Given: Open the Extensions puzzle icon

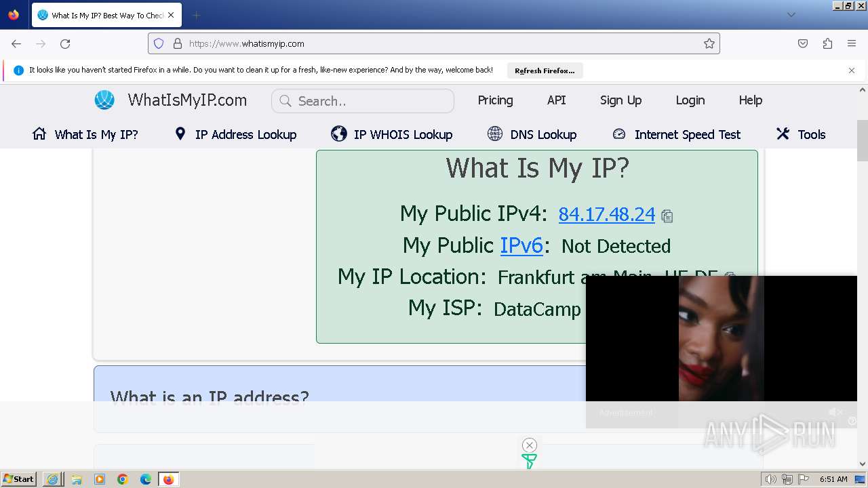Looking at the screenshot, I should 827,43.
